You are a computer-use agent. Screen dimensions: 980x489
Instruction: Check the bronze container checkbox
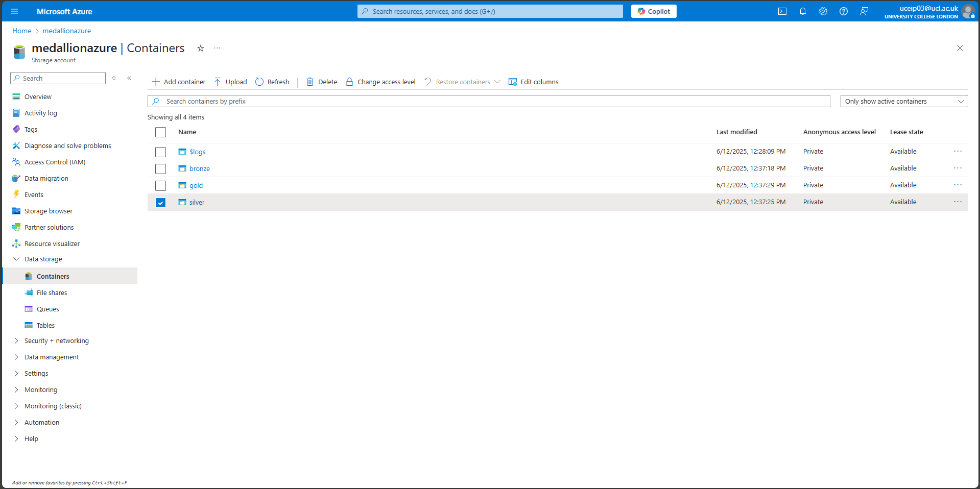160,169
